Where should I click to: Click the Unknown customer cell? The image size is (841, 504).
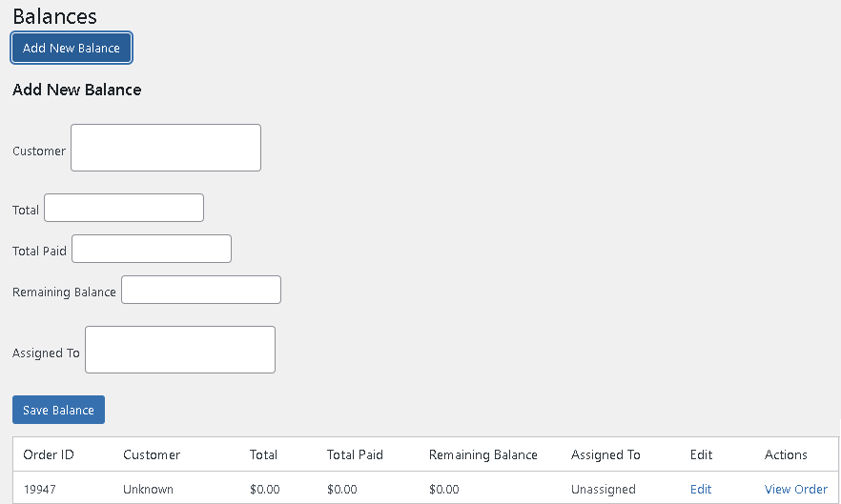148,489
